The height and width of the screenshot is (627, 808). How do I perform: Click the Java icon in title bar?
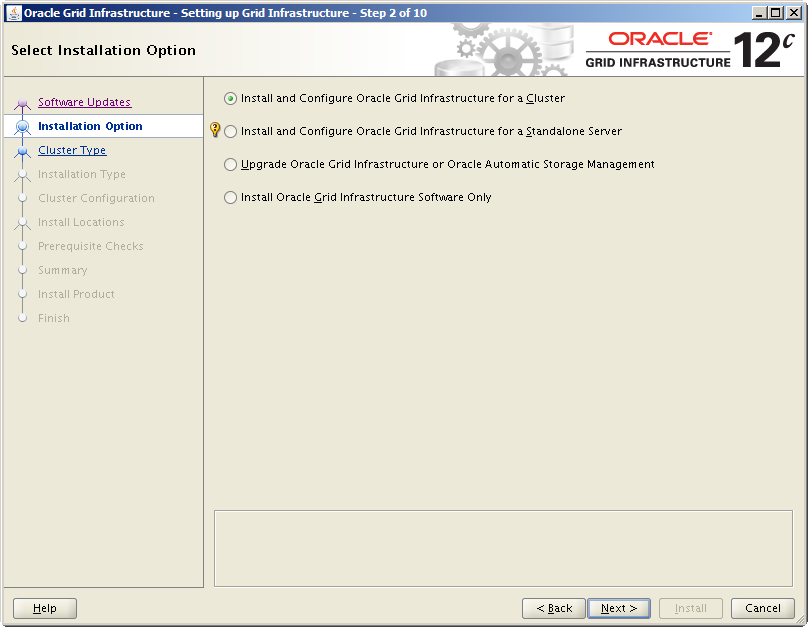pos(14,13)
